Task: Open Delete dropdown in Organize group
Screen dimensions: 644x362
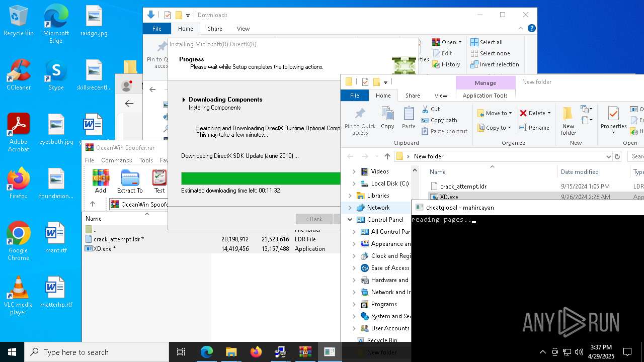Action: coord(535,113)
